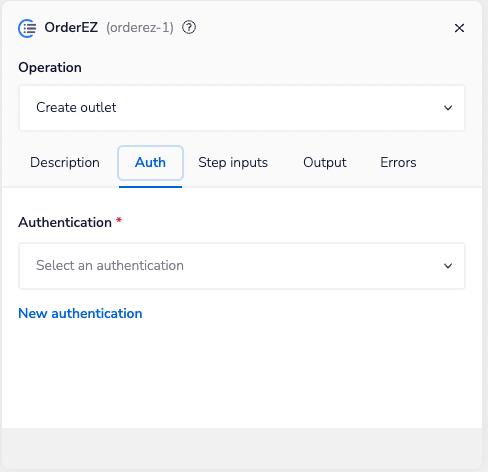The width and height of the screenshot is (488, 472).
Task: Click the OrderEZ step title text
Action: coord(71,27)
